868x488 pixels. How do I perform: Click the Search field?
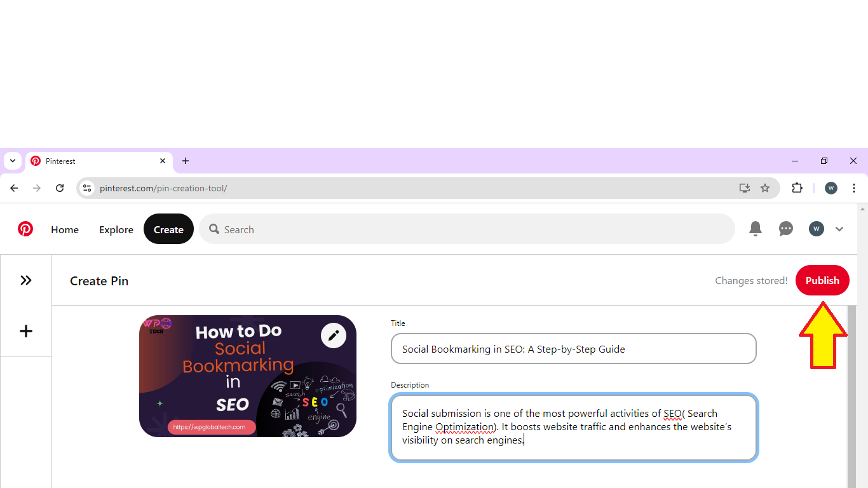(467, 229)
